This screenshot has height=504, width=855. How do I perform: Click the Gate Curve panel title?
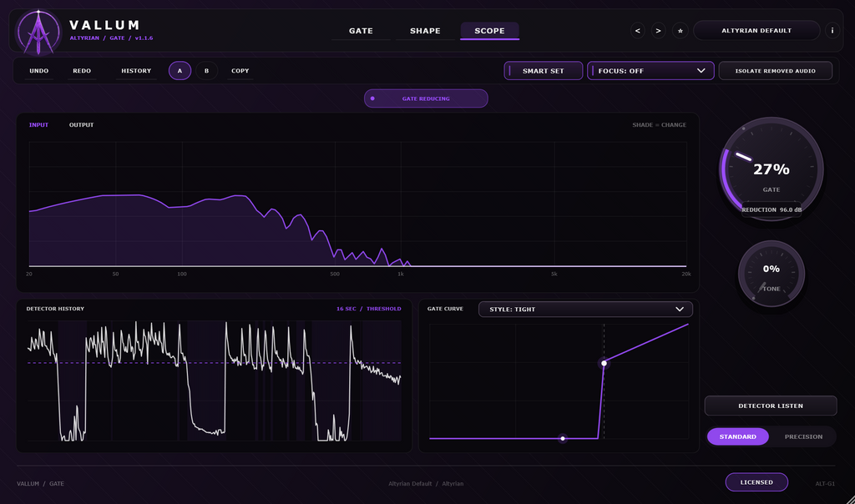(445, 309)
